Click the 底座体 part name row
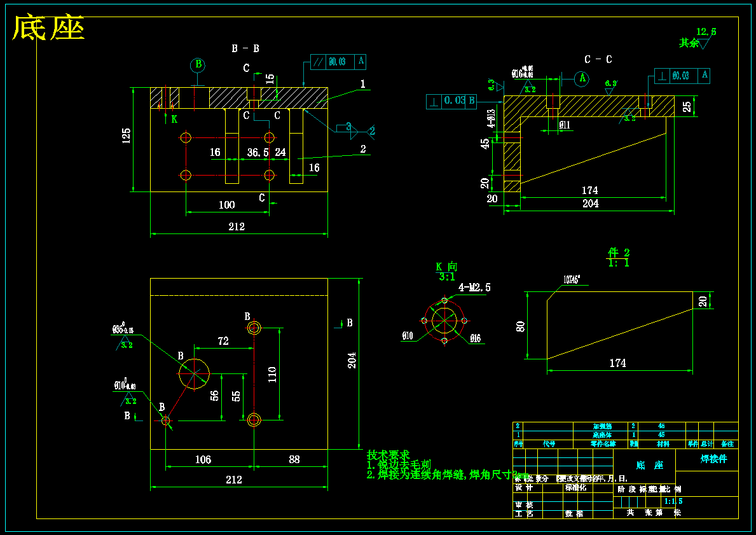Viewport: 756px width, 535px height. 602,435
